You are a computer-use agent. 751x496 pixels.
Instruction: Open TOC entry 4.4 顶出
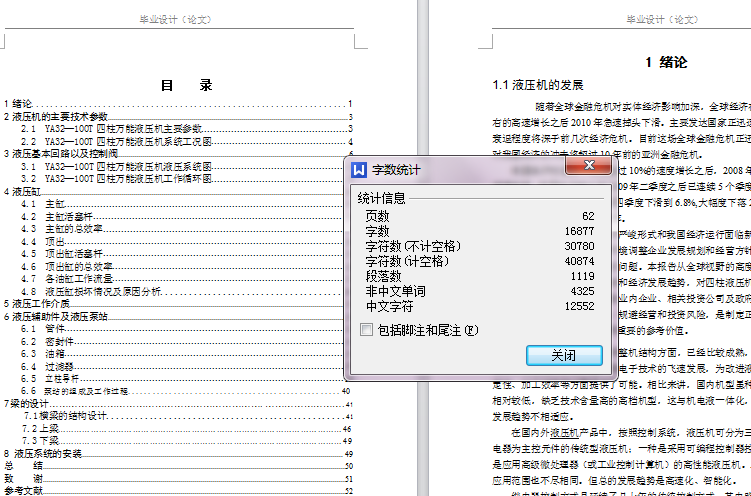pyautogui.click(x=182, y=242)
